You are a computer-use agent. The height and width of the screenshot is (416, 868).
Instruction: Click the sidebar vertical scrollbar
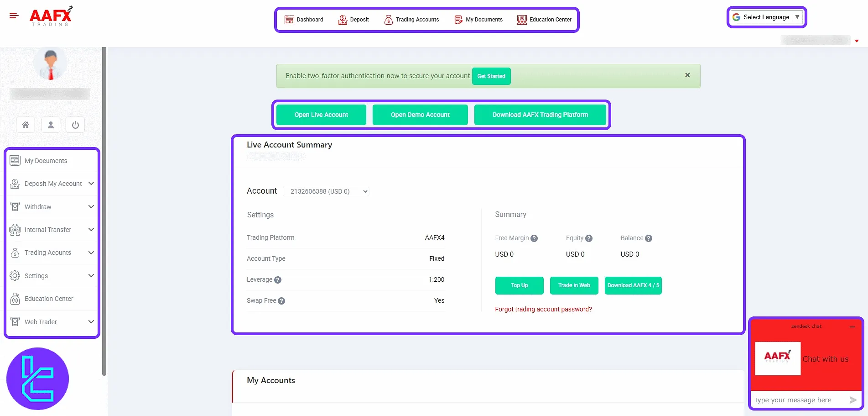coord(104,211)
